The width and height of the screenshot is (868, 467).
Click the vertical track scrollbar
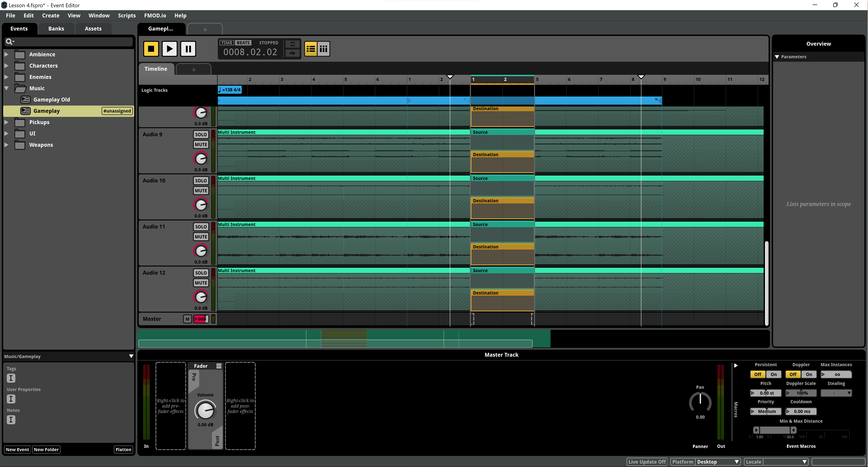(767, 283)
